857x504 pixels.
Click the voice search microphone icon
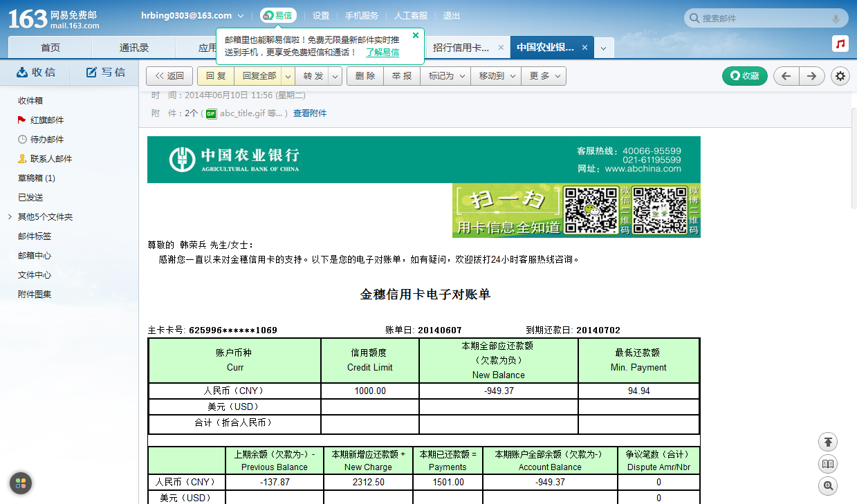pos(836,19)
